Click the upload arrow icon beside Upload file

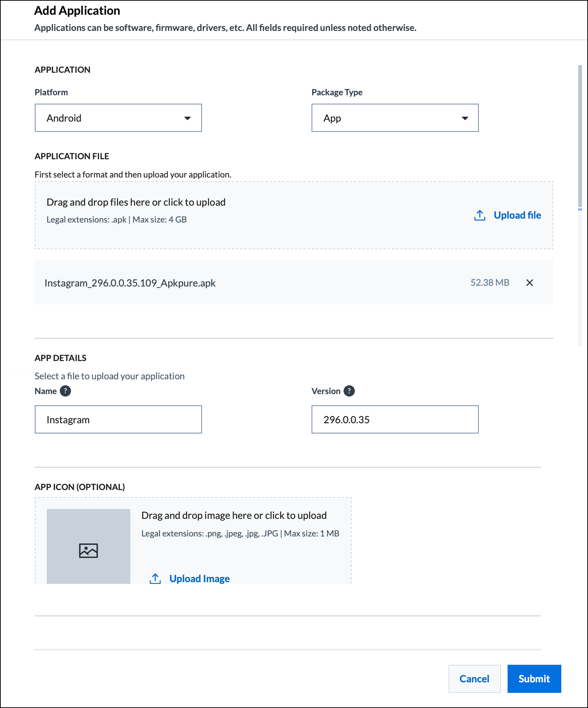tap(480, 215)
